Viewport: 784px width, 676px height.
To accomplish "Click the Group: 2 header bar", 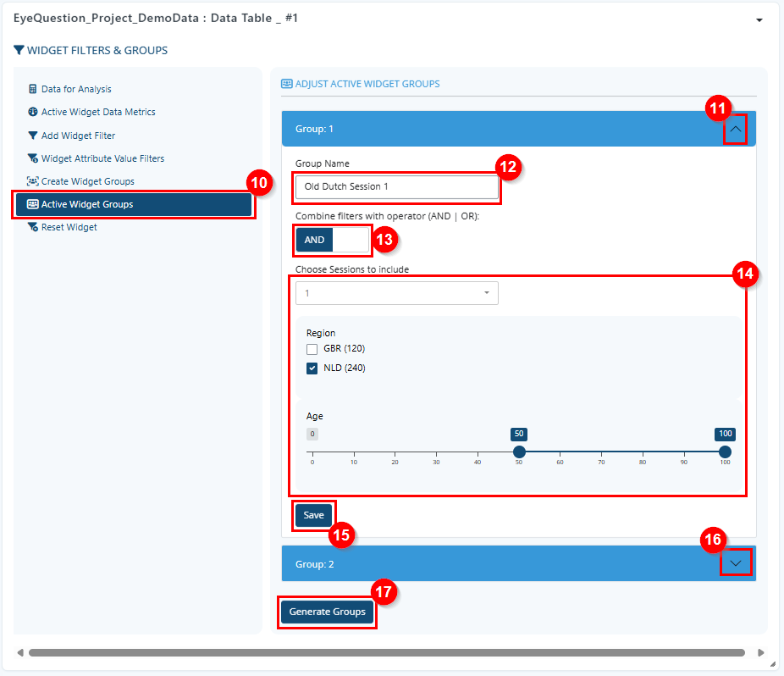I will coord(518,563).
